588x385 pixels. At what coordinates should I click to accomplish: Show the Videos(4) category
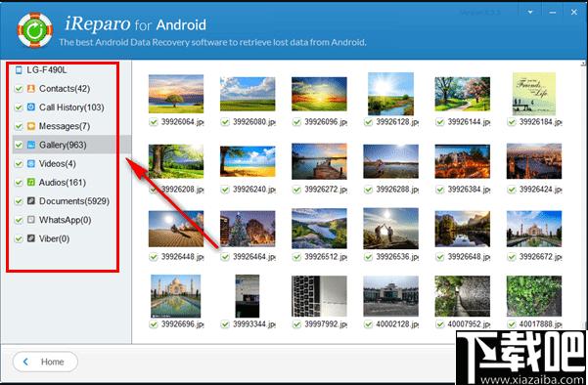(58, 163)
